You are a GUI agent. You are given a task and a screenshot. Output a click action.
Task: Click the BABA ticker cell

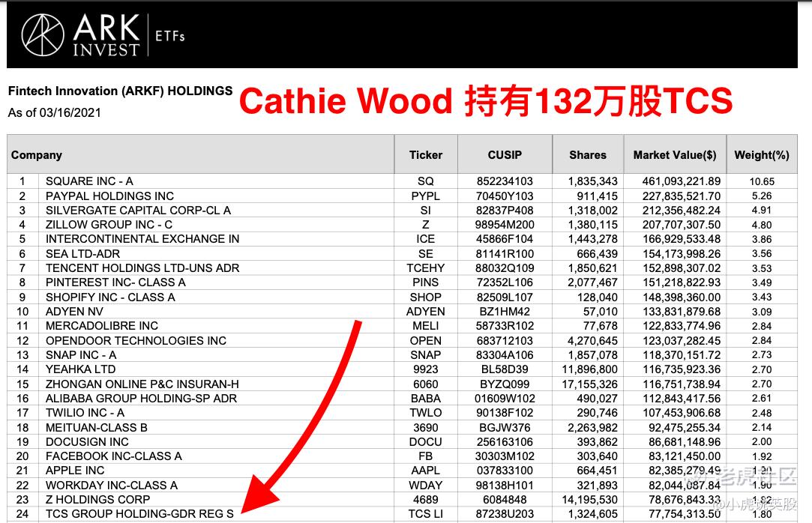[426, 399]
